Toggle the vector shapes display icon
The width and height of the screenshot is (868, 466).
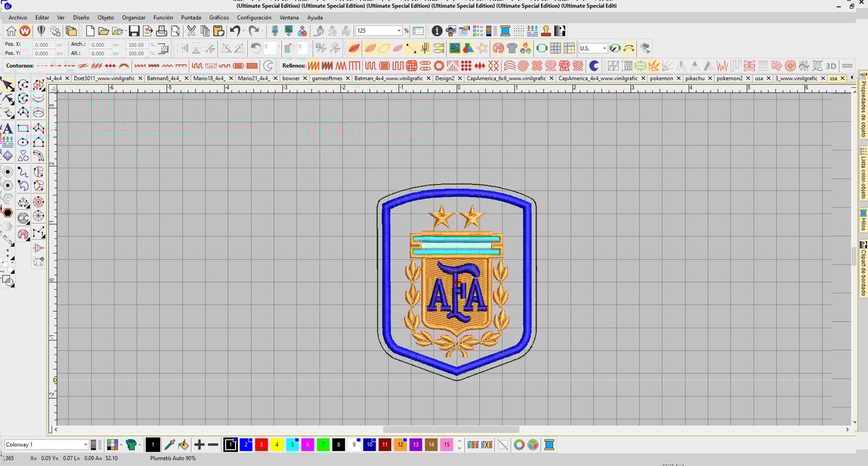(468, 48)
